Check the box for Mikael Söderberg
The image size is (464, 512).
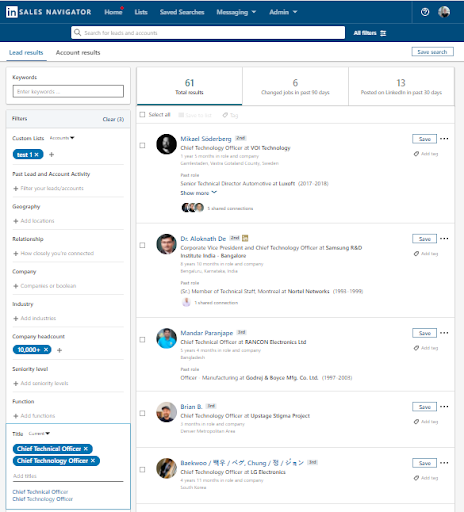142,145
